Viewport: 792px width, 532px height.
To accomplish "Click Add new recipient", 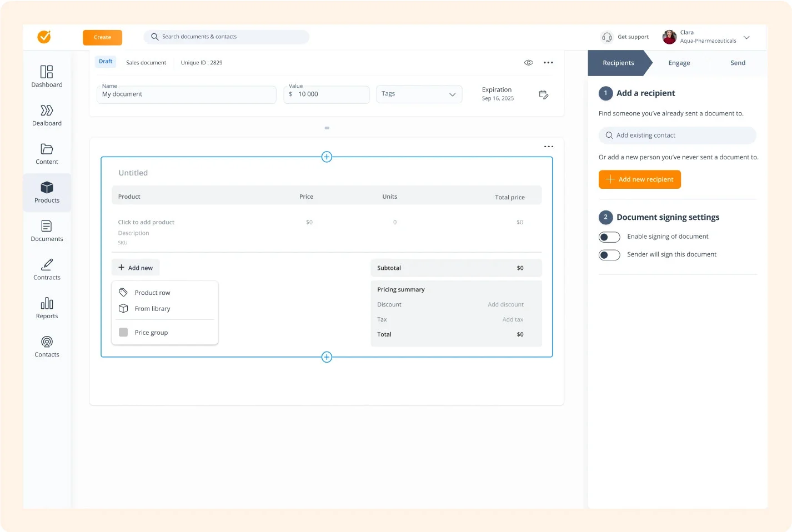I will (x=639, y=179).
